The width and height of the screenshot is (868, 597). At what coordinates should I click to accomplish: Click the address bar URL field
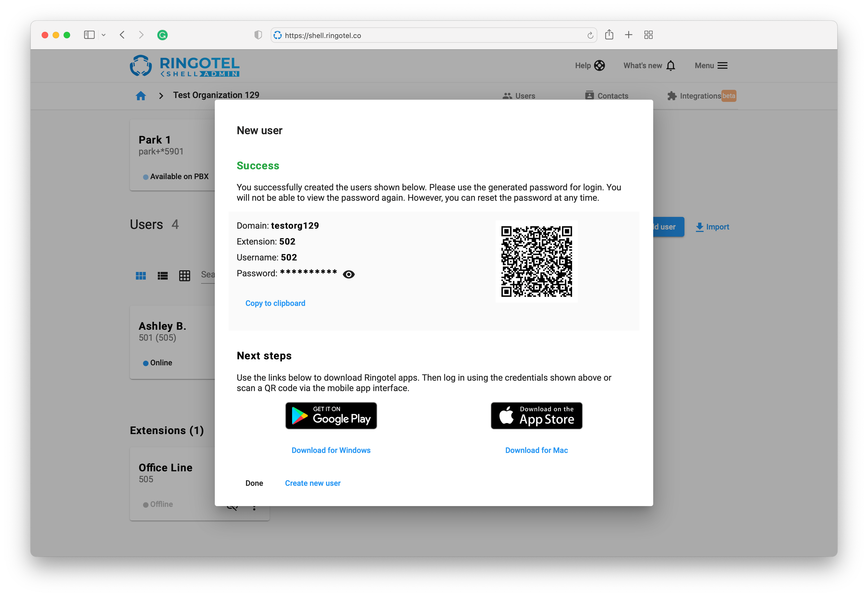[433, 35]
